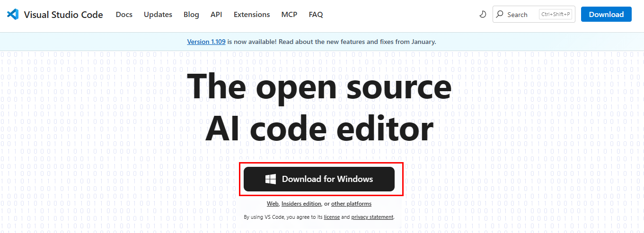Open the Docs menu item
Screen dimensions: 644x233
tap(124, 14)
